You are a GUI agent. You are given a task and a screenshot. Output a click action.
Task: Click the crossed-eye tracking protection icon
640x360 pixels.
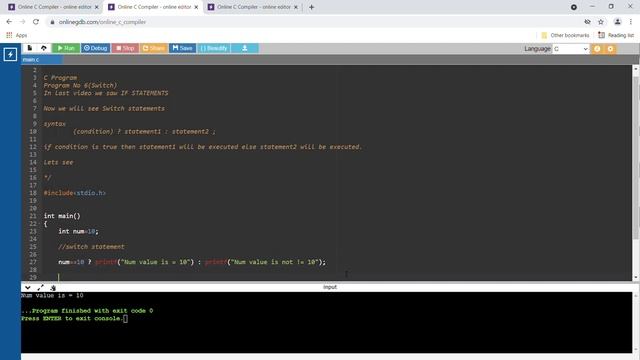587,22
